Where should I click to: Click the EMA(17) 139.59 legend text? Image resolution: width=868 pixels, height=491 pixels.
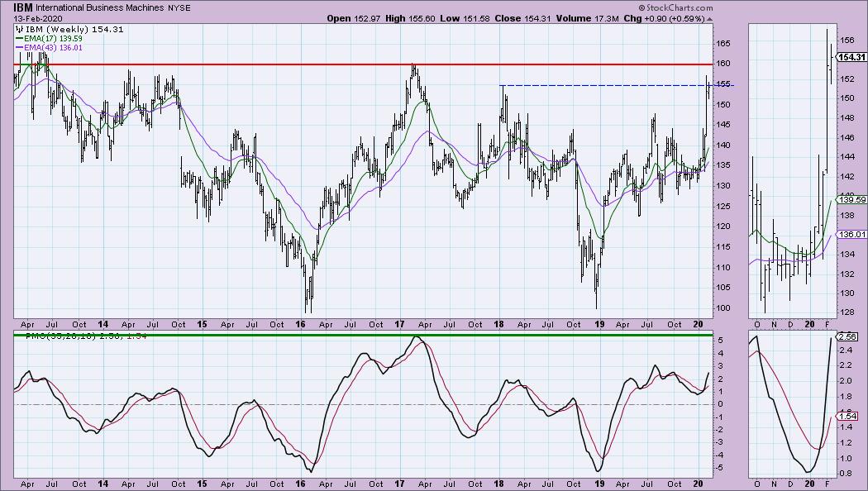point(53,39)
